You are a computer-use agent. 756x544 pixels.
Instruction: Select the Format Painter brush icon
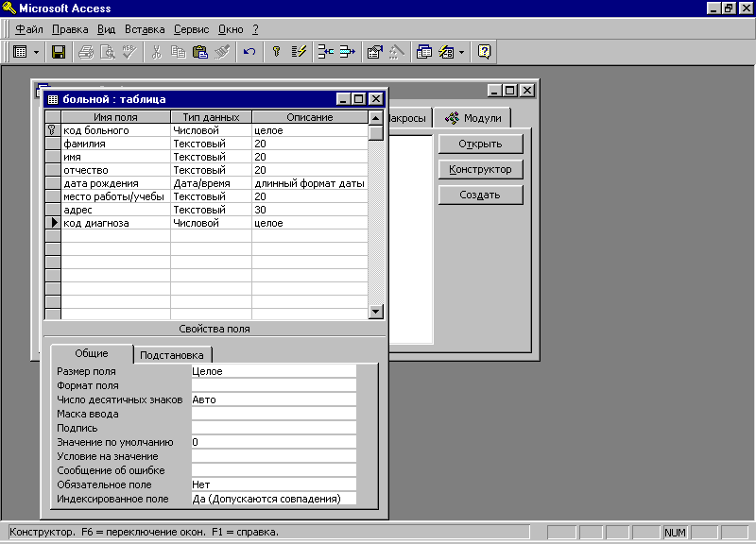point(222,52)
